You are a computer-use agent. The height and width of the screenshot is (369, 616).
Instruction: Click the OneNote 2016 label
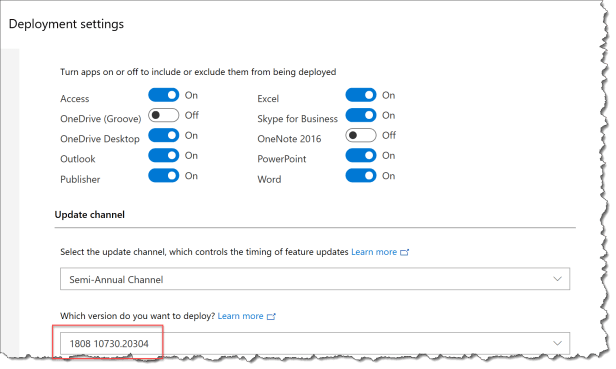click(x=289, y=139)
